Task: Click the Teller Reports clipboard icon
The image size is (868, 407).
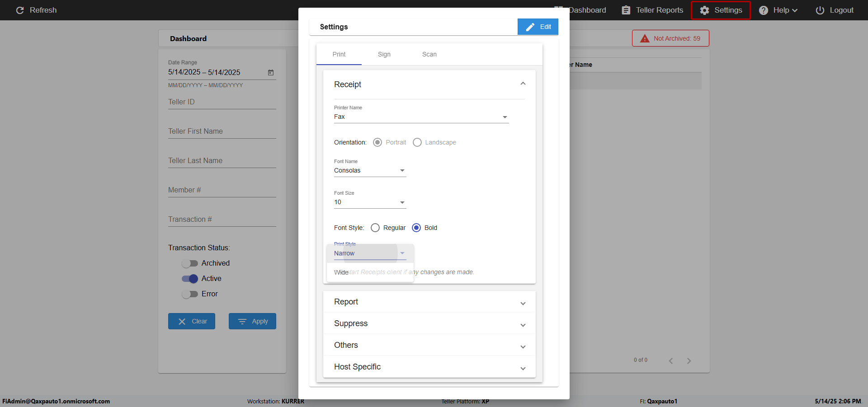Action: 626,10
